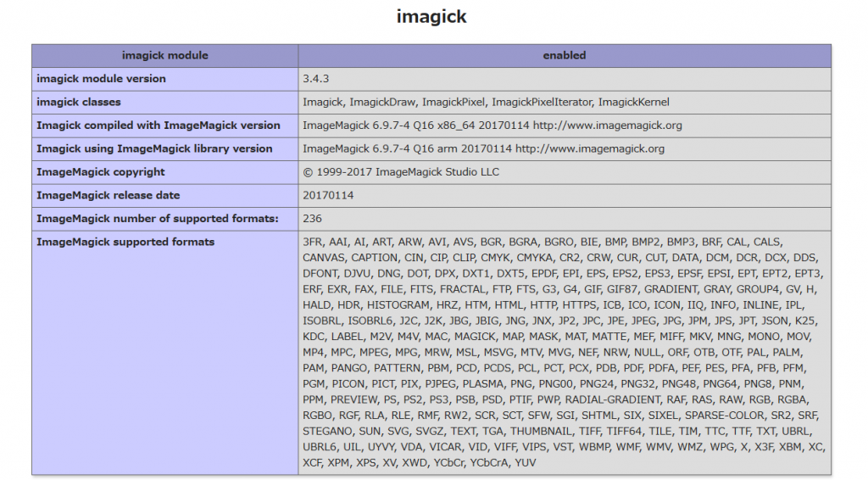Click the ImagickPixelIterator class name

coord(542,102)
